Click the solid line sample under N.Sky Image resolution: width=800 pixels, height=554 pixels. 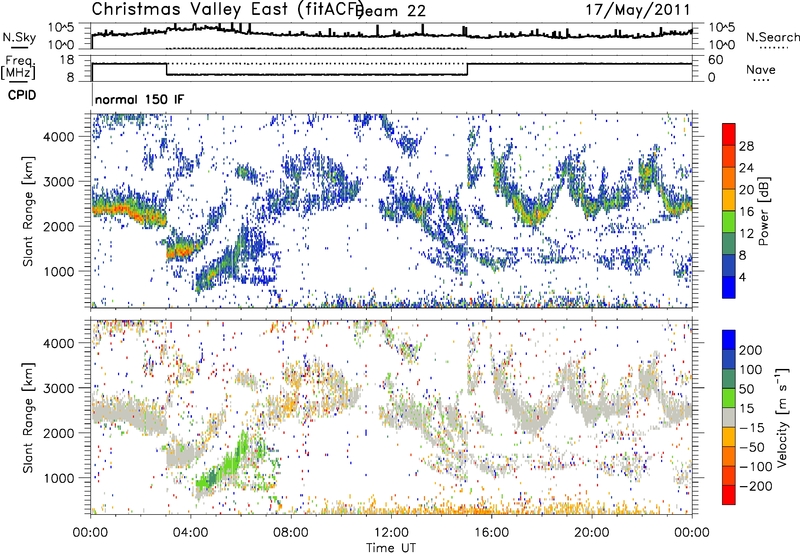click(x=19, y=47)
